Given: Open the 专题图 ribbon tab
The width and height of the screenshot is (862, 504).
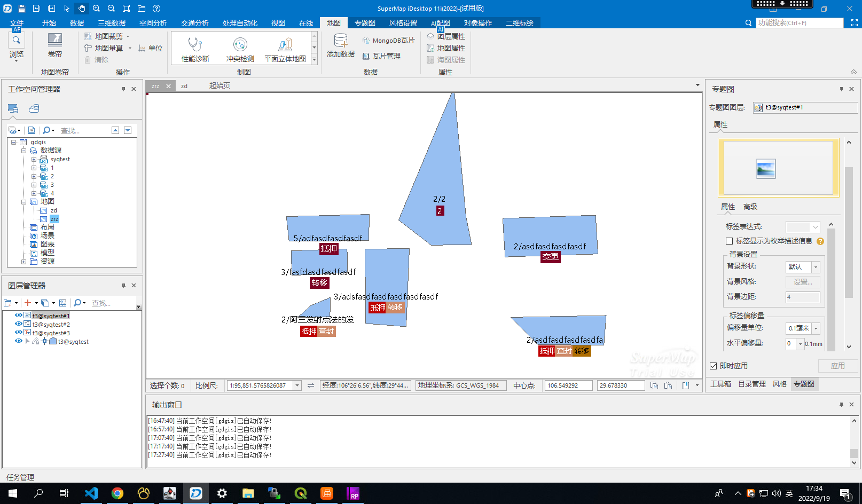Looking at the screenshot, I should (365, 23).
